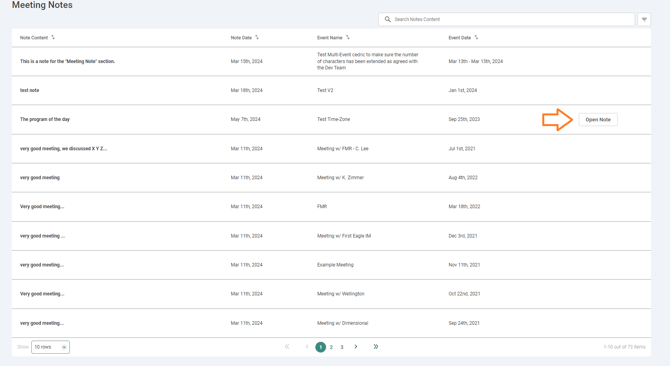Select page 3 in pagination
Screen dimensions: 670x366
(x=342, y=347)
